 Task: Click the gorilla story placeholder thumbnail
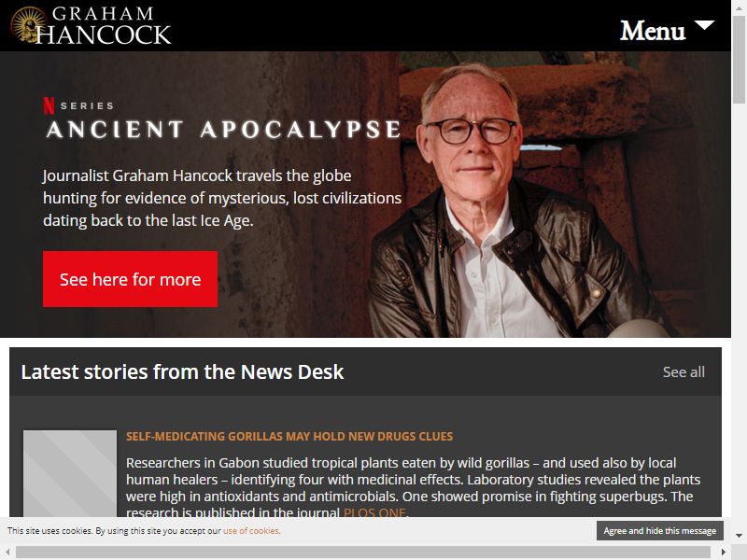click(70, 473)
